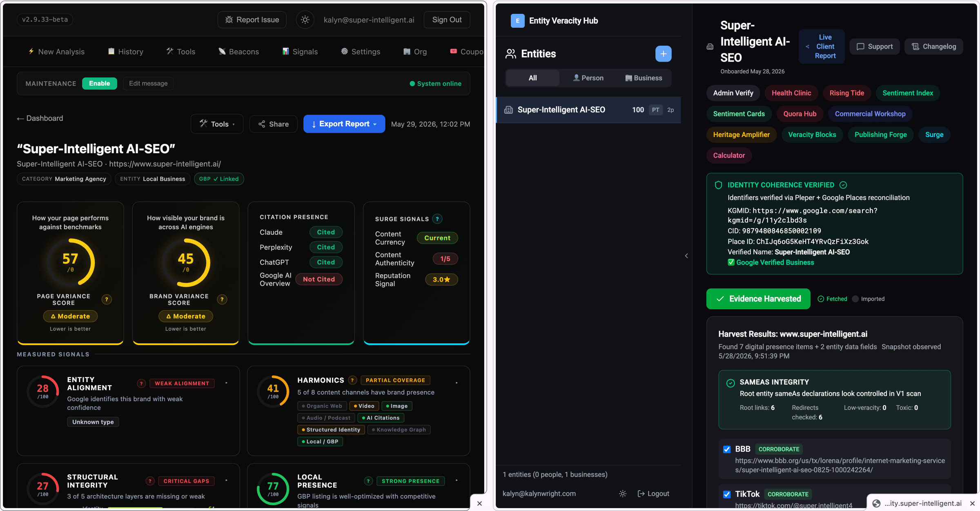
Task: Toggle the Imported status indicator
Action: tap(868, 299)
